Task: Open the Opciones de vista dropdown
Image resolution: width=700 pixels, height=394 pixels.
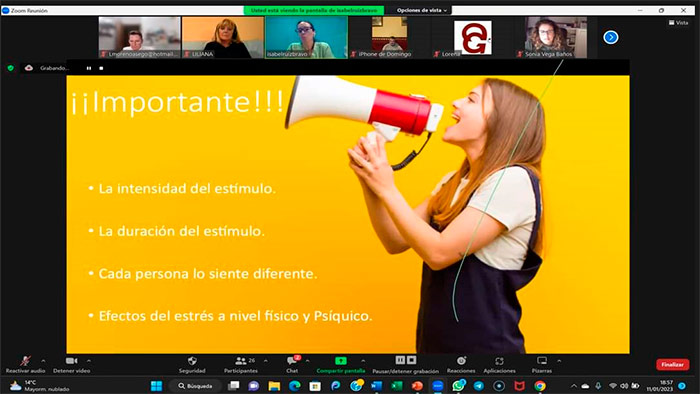Action: (422, 10)
